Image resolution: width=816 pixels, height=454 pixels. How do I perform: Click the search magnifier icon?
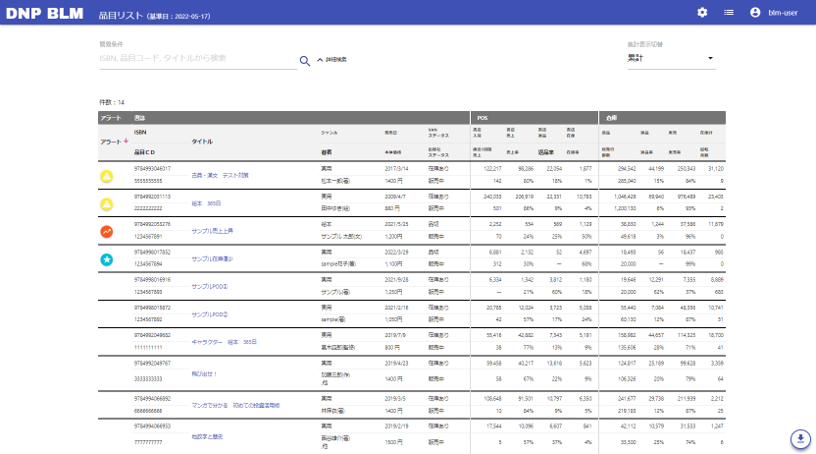pyautogui.click(x=305, y=61)
